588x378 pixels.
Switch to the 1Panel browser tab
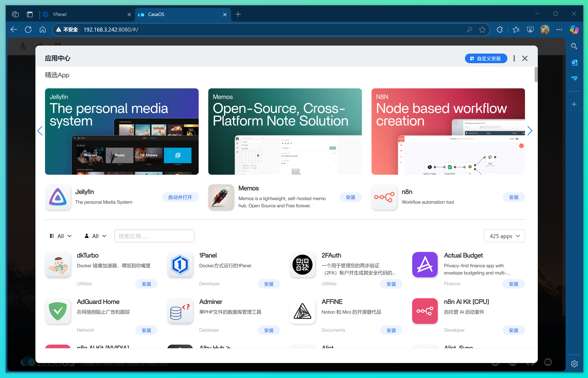click(x=83, y=14)
